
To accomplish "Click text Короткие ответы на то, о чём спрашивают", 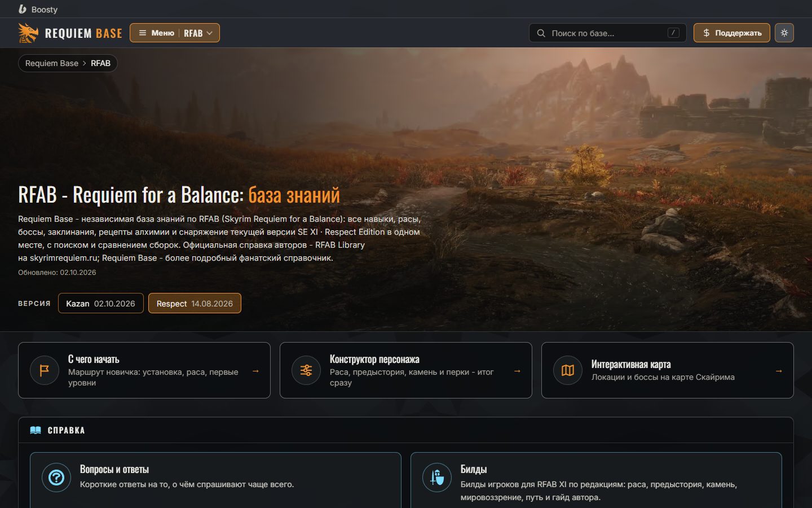I will pyautogui.click(x=167, y=484).
